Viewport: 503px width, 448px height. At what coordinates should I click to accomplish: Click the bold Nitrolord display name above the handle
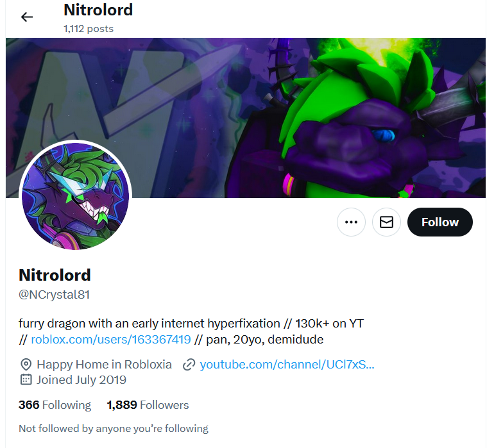coord(55,276)
